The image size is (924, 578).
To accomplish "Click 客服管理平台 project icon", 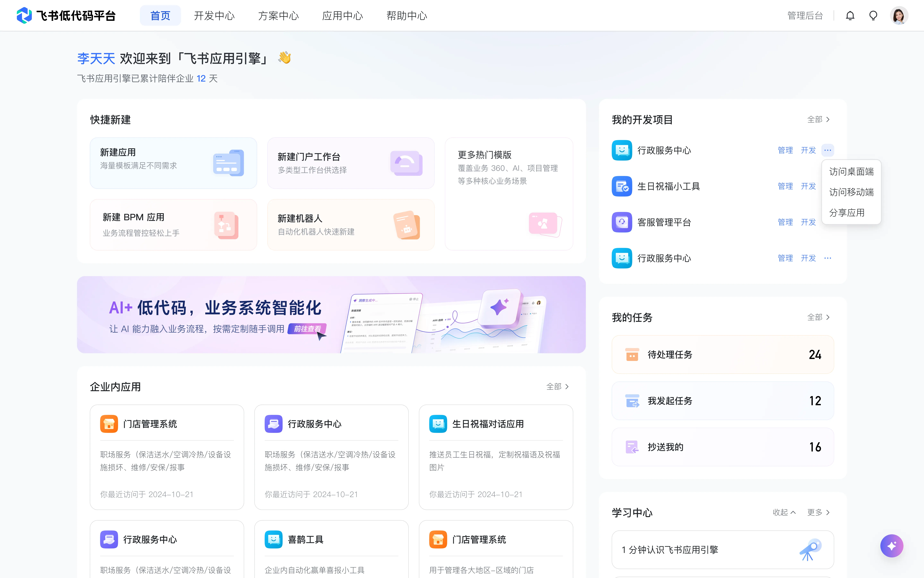I will 622,222.
